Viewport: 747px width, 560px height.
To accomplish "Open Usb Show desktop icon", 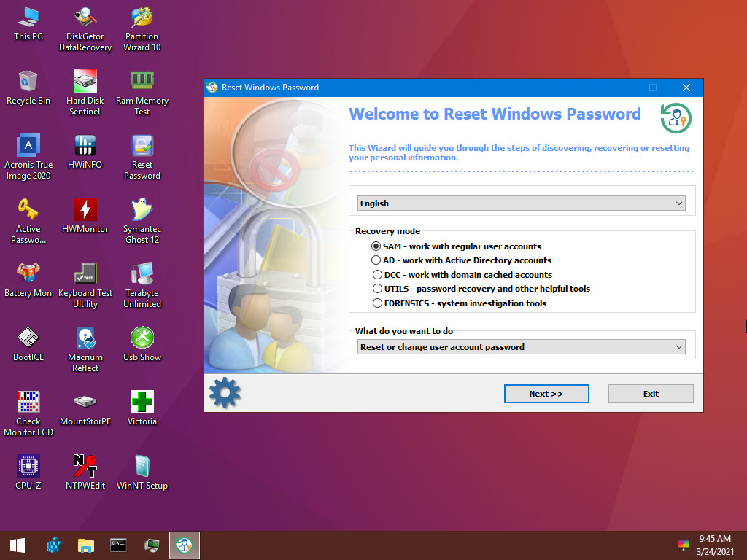I will (x=142, y=344).
